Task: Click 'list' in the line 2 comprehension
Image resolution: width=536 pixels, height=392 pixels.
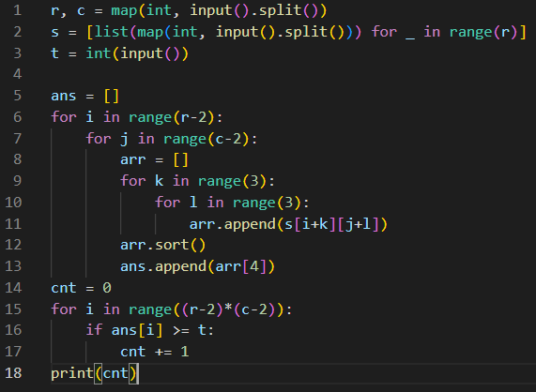Action: coord(112,32)
